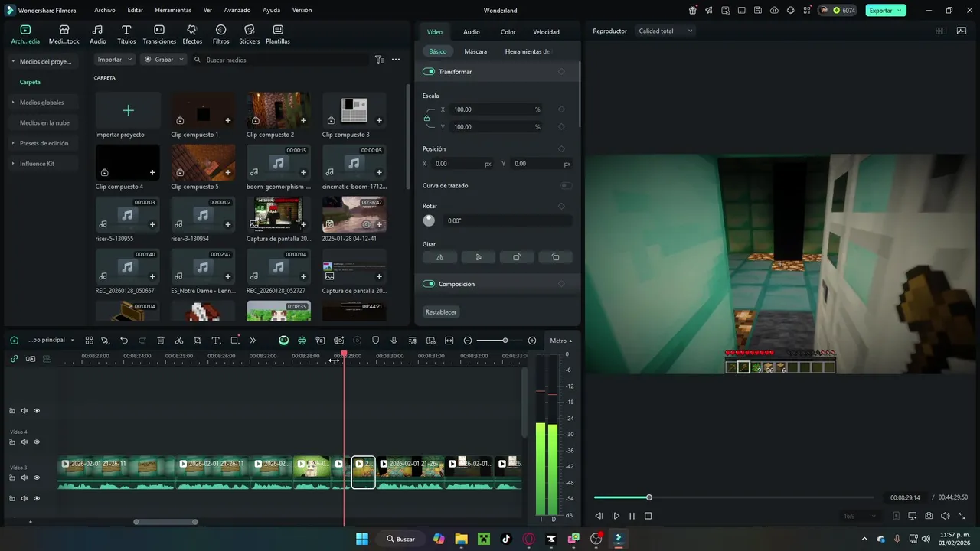
Task: Switch to the Color properties tab
Action: (508, 32)
